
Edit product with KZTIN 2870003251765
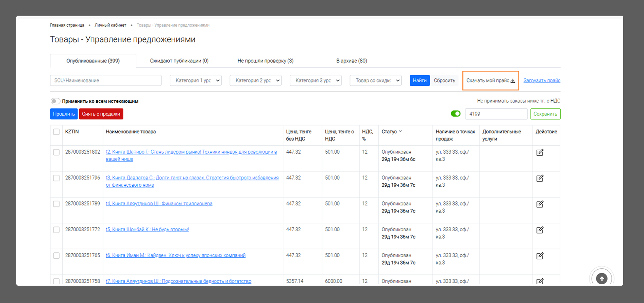[x=540, y=256]
